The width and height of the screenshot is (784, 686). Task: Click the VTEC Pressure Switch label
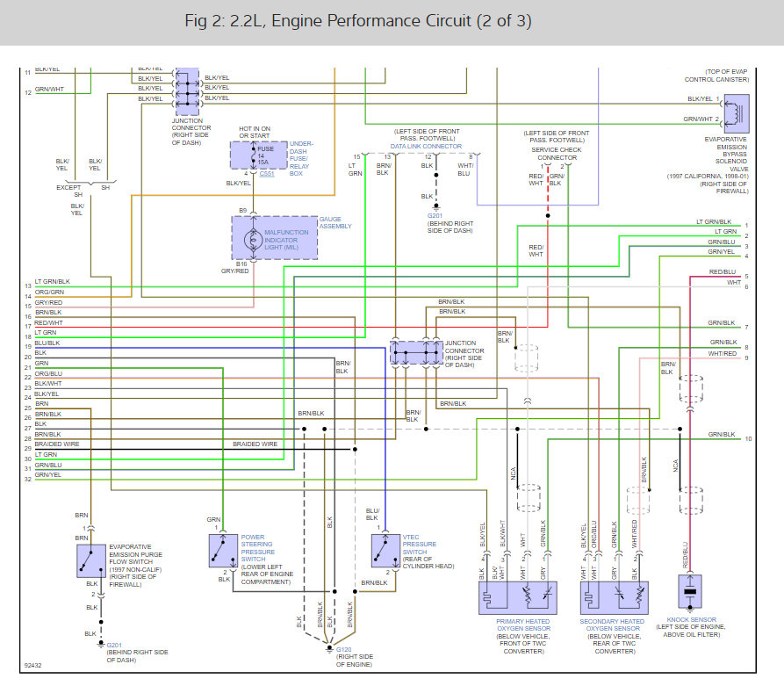point(420,544)
